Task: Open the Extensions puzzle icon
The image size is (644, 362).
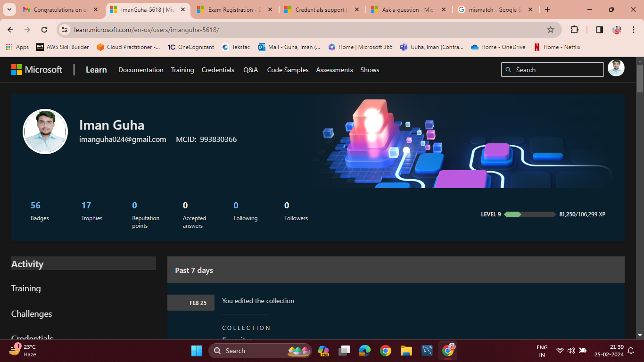Action: (x=574, y=30)
